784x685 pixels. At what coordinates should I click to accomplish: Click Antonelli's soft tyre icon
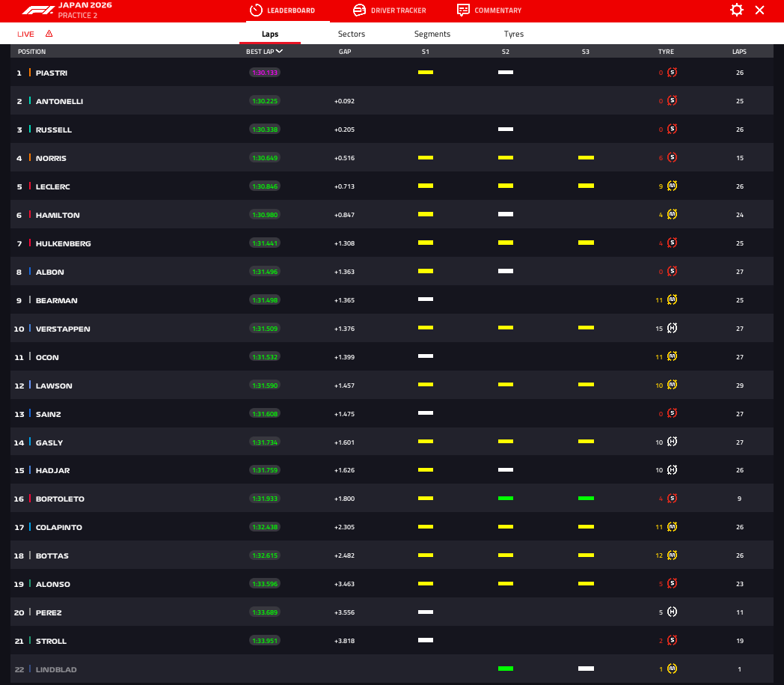[672, 100]
